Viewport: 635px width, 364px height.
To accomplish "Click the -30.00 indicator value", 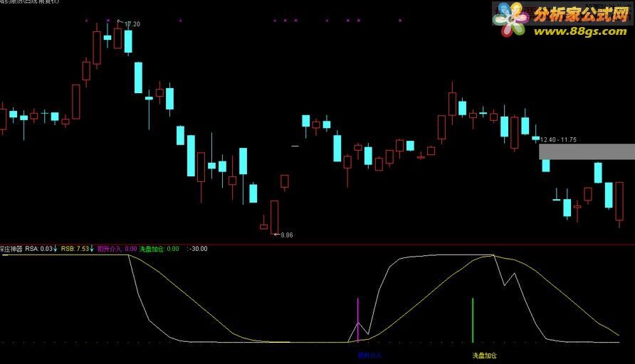I will 199,249.
